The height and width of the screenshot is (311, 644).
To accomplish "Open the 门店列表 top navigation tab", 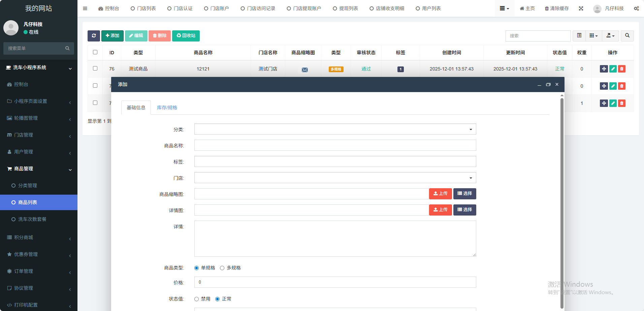I will coord(143,8).
